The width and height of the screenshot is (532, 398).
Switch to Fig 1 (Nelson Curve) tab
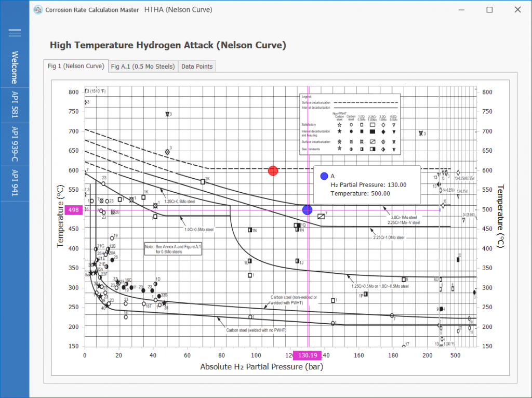pos(76,66)
